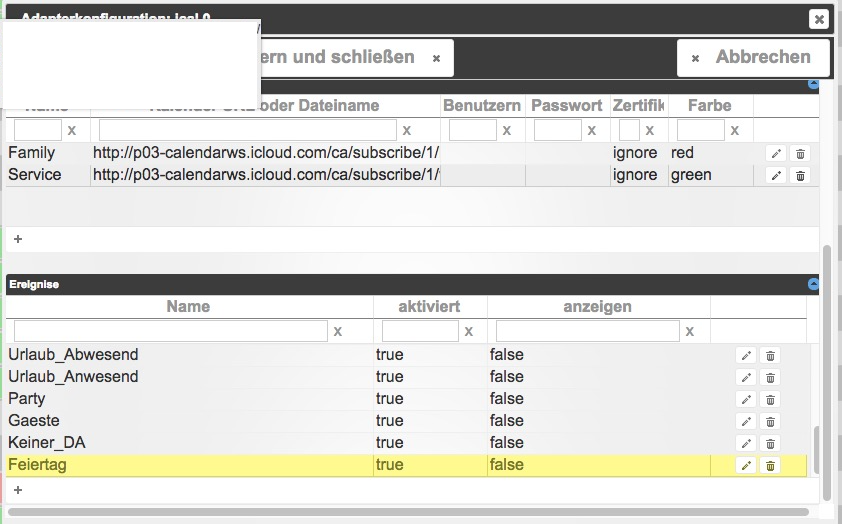The width and height of the screenshot is (842, 524).
Task: Click the 'red' color value
Action: (x=682, y=153)
